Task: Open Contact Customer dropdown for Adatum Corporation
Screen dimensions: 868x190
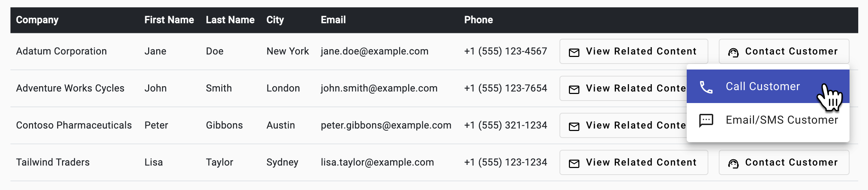Action: tap(784, 51)
